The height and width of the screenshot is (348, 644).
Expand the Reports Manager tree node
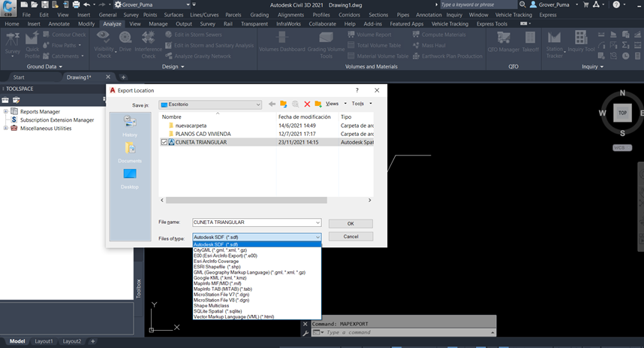(x=6, y=111)
